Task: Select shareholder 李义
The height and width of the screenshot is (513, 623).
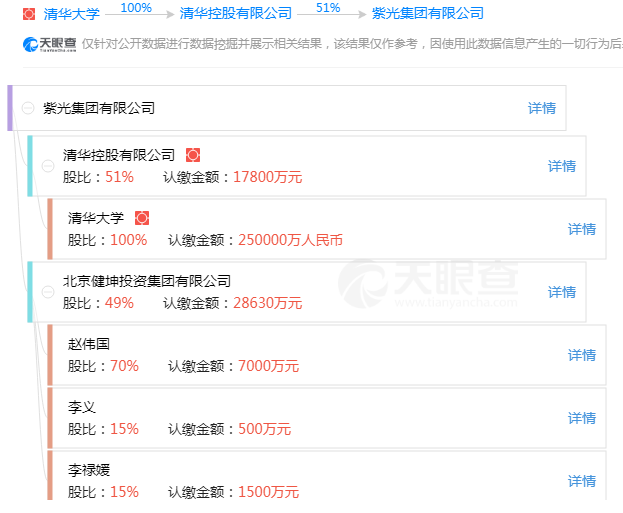Action: 82,407
